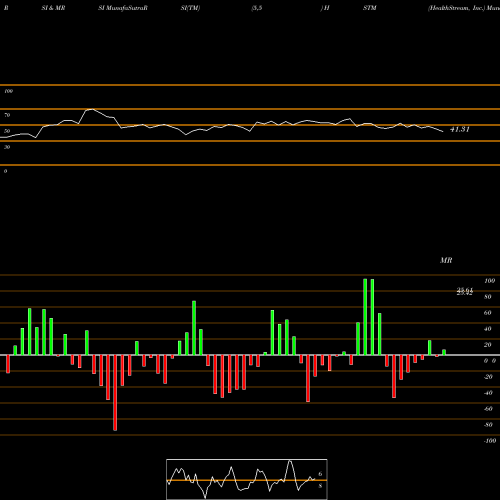Open the mini RSI chart thumbnail
The image size is (500, 500).
coord(247,479)
